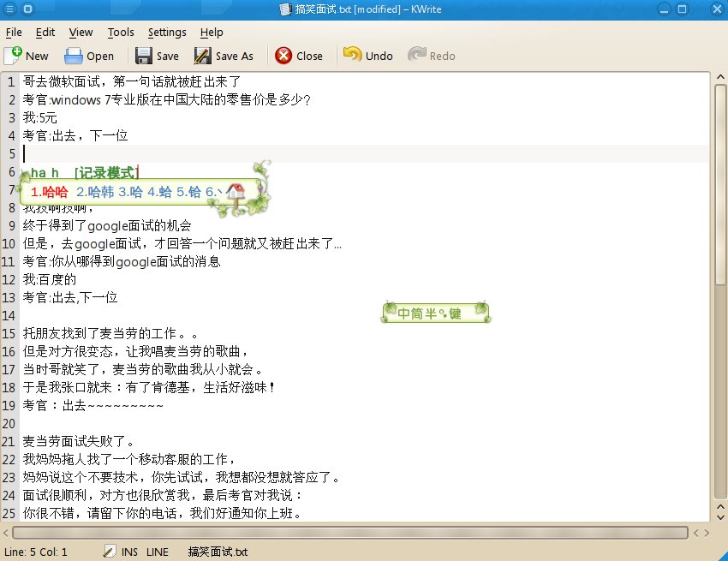Click the up arrow atop the vertical scrollbar
Viewport: 728px width, 561px height.
(x=720, y=77)
